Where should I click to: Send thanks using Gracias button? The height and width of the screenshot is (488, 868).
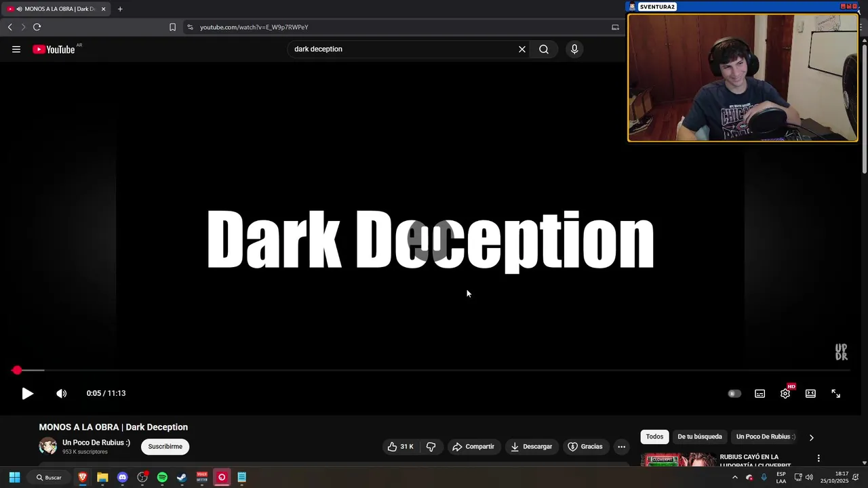click(x=585, y=447)
